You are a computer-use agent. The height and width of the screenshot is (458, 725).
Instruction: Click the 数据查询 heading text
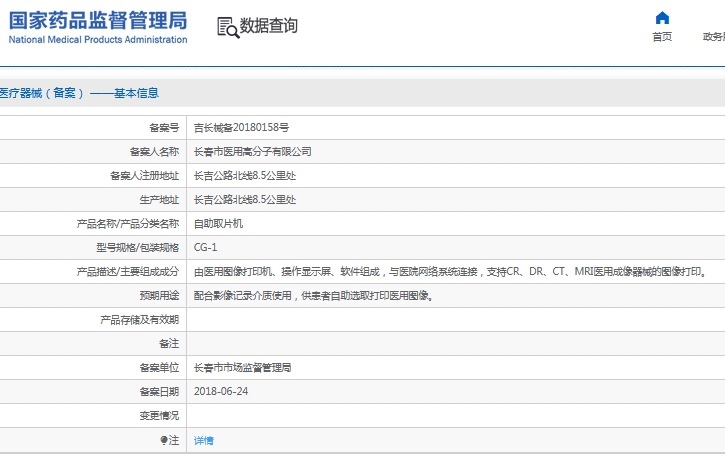pyautogui.click(x=269, y=26)
